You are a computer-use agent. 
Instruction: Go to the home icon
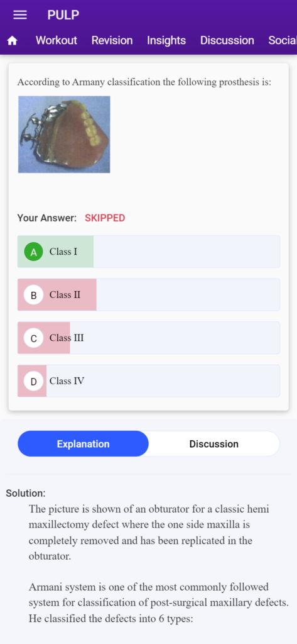pyautogui.click(x=13, y=41)
